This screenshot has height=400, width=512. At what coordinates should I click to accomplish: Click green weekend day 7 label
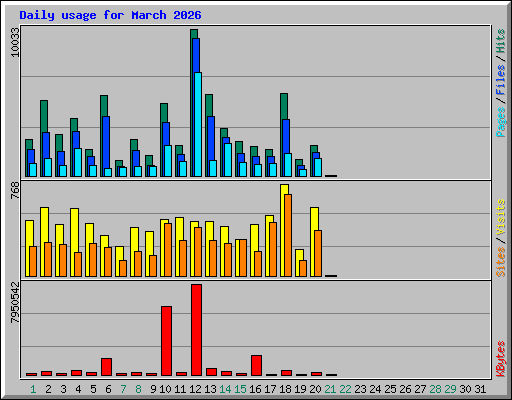(123, 389)
